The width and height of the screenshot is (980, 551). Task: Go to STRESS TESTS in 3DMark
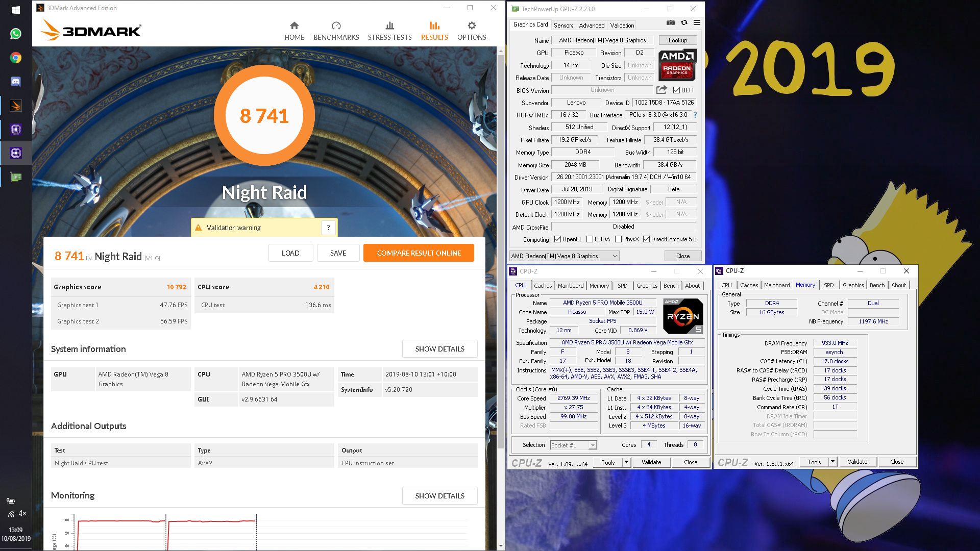coord(389,31)
